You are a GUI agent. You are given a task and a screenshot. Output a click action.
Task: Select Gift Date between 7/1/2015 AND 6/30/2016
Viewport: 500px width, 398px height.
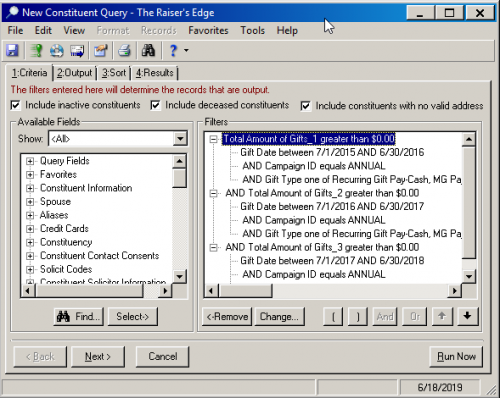coord(332,152)
